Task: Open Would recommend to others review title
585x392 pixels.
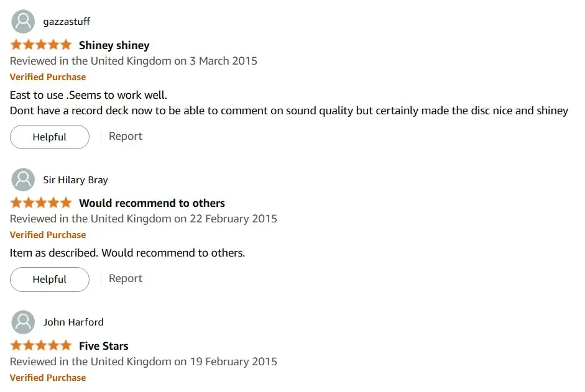Action: (152, 203)
